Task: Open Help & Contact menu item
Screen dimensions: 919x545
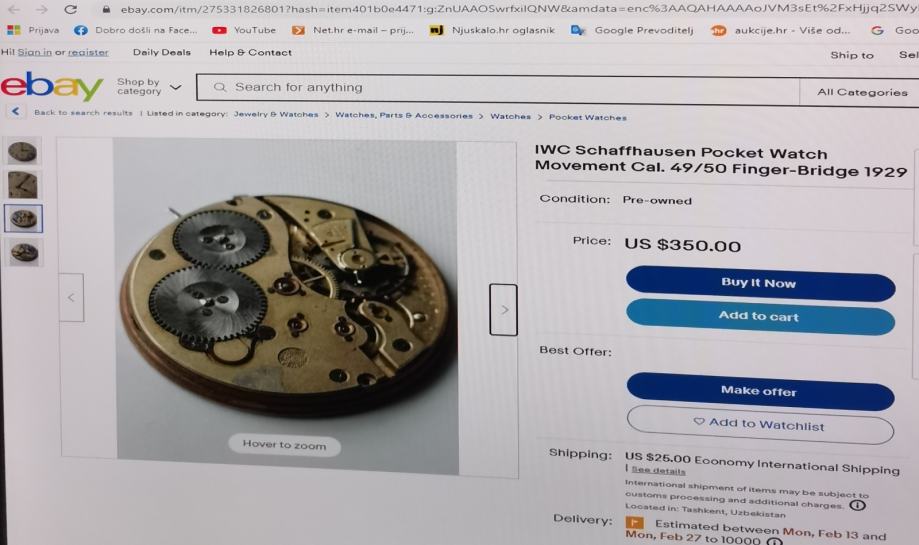Action: (250, 52)
